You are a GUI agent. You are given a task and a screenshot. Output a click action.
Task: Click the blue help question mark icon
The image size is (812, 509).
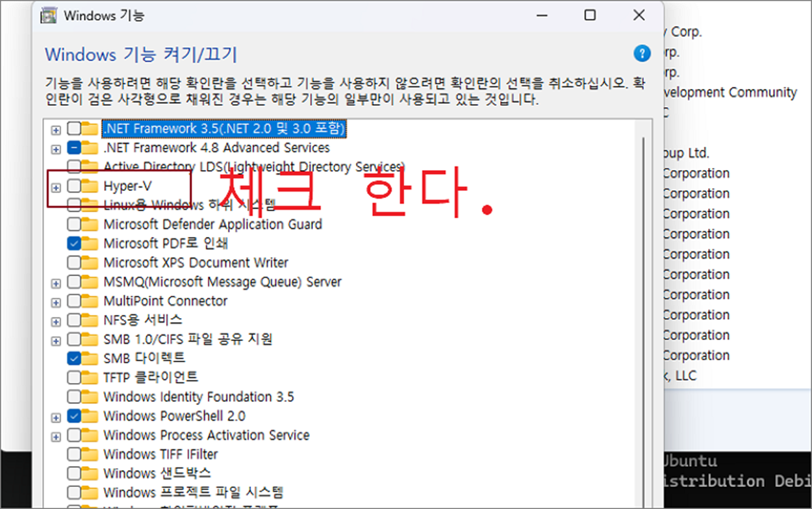(642, 53)
